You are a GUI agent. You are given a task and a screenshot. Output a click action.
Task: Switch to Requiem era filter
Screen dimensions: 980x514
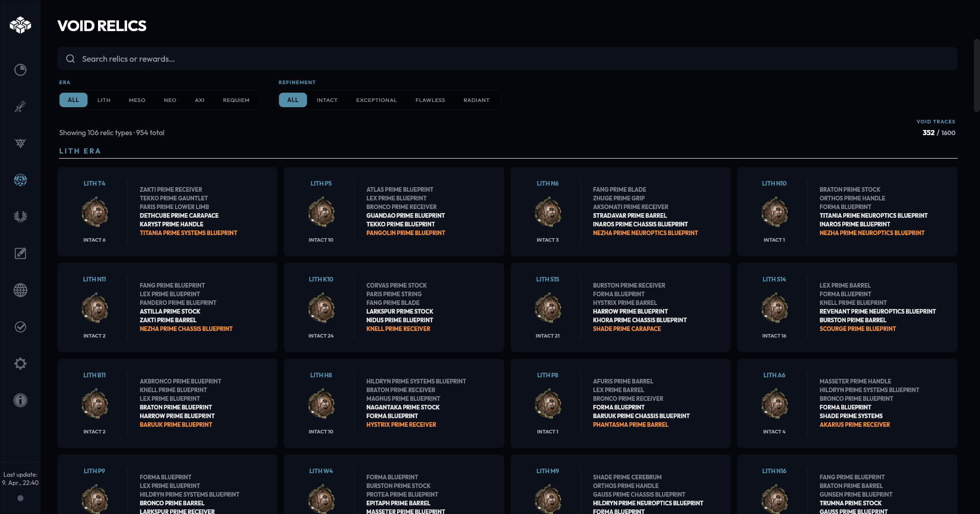(236, 100)
